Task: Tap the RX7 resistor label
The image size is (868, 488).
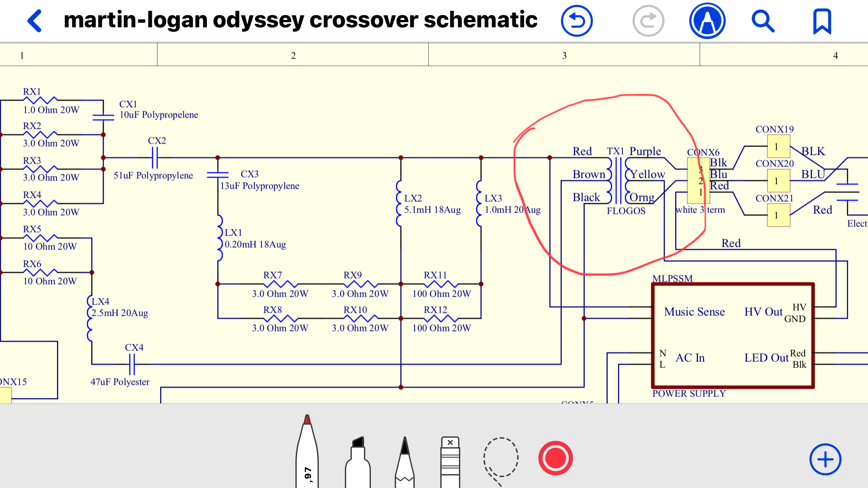Action: [272, 275]
